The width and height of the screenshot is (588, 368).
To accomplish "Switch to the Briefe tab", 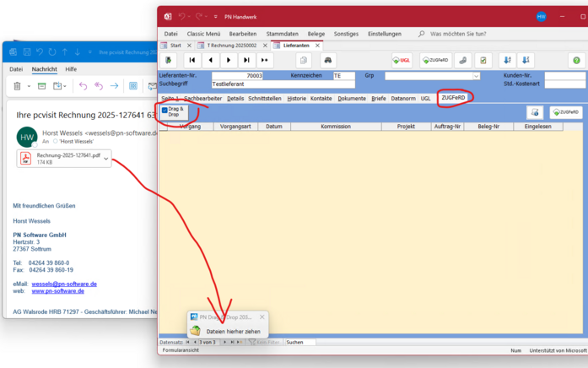I will tap(379, 98).
